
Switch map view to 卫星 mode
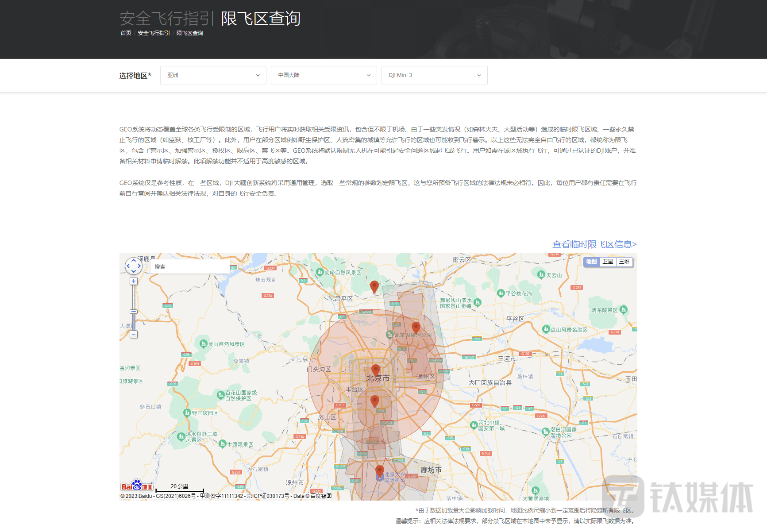coord(608,262)
